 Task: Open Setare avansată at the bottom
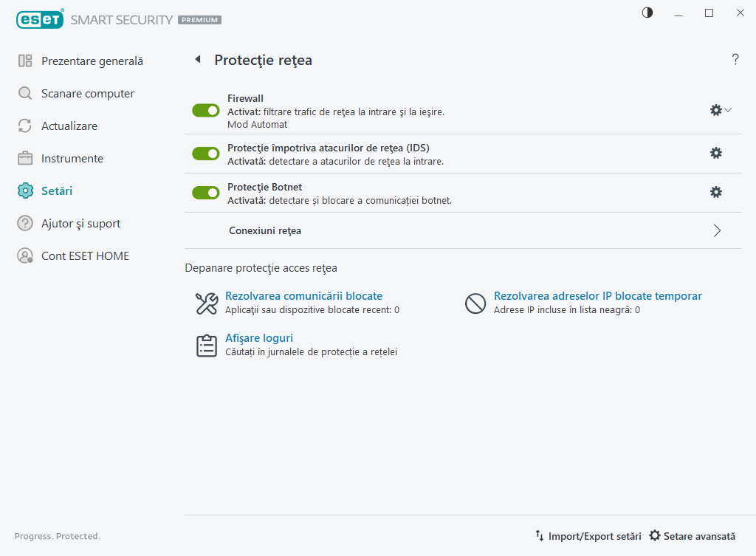[x=692, y=536]
